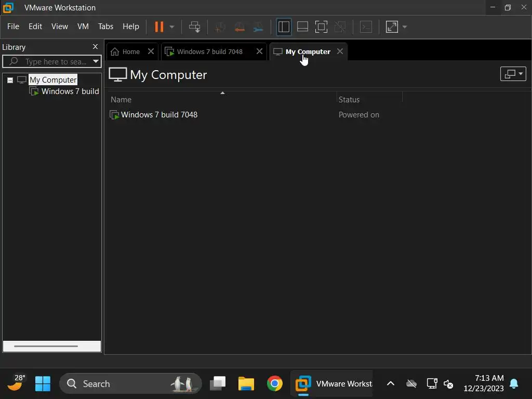Expand the power options dropdown arrow
This screenshot has width=532, height=399.
[x=171, y=27]
